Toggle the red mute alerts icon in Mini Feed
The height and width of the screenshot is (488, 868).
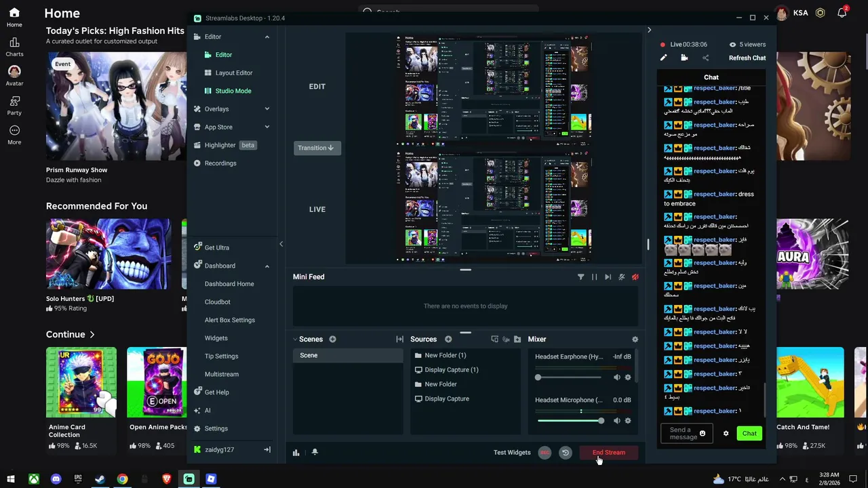(x=635, y=277)
